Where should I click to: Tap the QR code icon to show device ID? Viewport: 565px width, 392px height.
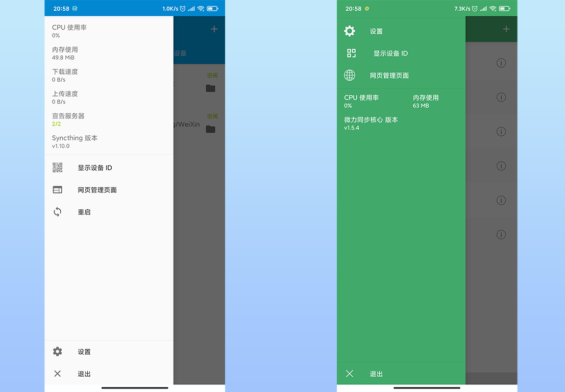point(57,167)
